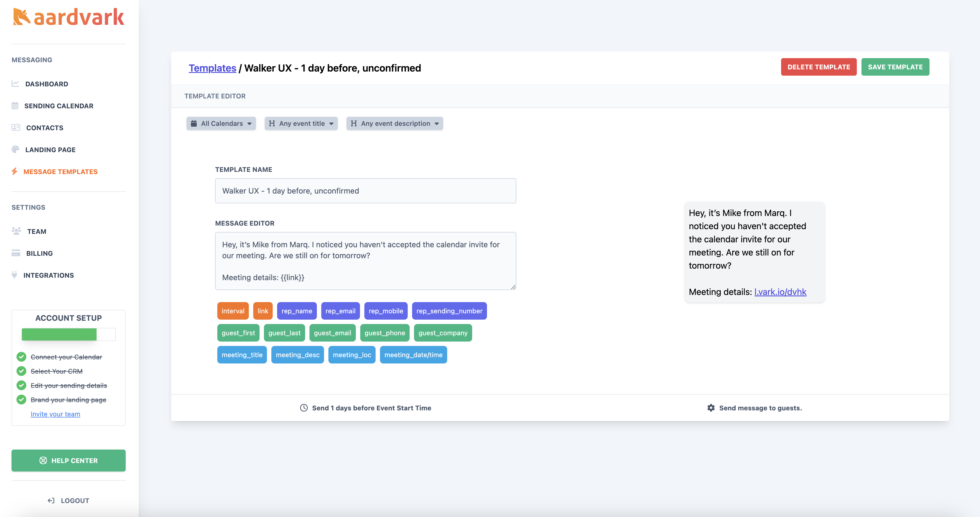
Task: Click the Sending Calendar icon
Action: pos(15,106)
